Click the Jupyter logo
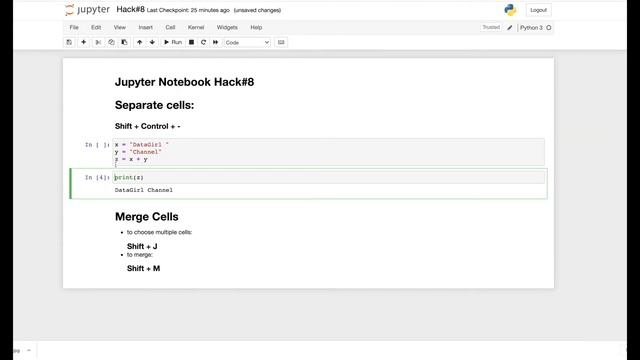Viewport: 640px width, 360px height. [x=87, y=10]
